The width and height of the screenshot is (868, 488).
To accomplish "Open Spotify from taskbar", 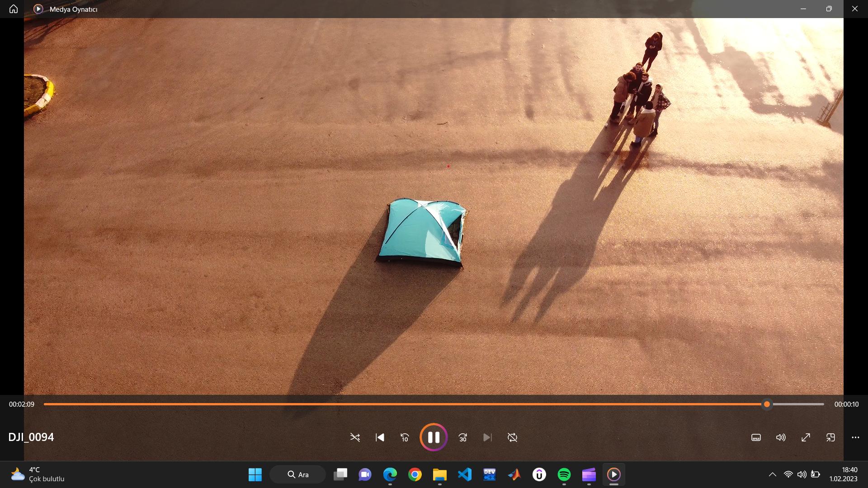I will [x=564, y=474].
